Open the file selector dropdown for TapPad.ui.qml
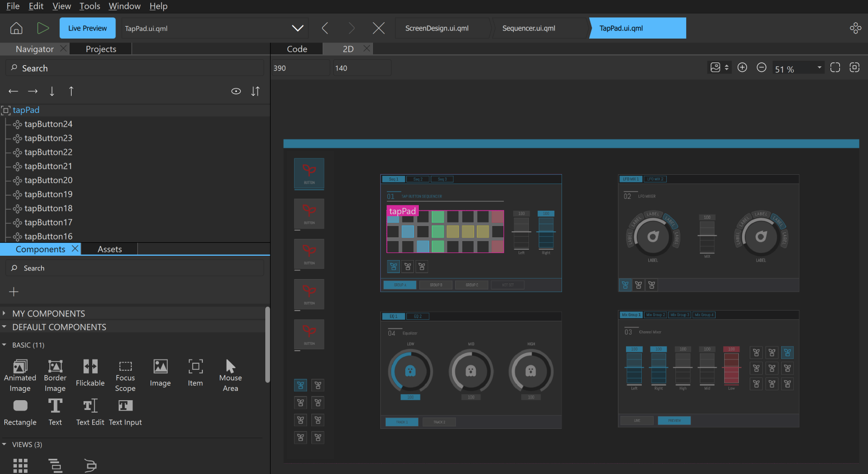This screenshot has width=868, height=474. click(297, 28)
